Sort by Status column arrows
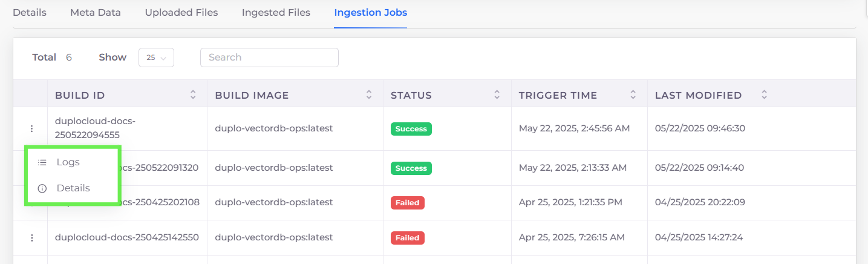 tap(497, 95)
